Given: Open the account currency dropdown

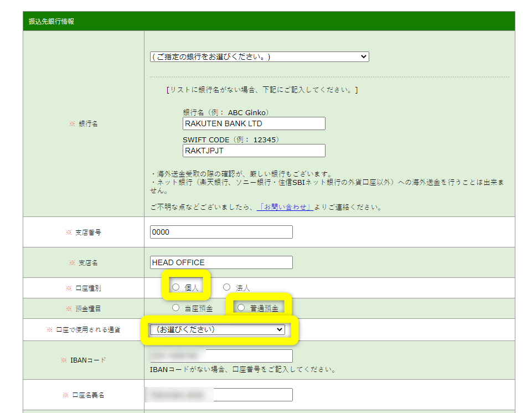Looking at the screenshot, I should tap(218, 330).
